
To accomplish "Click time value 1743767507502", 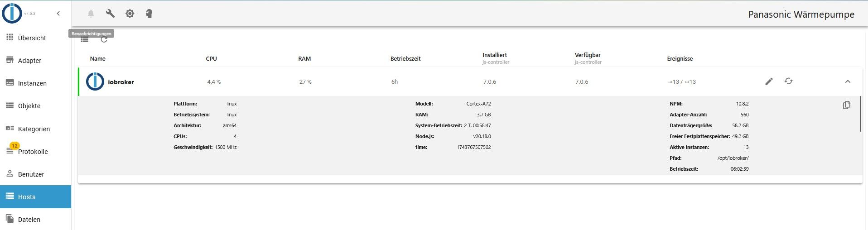I will point(474,147).
